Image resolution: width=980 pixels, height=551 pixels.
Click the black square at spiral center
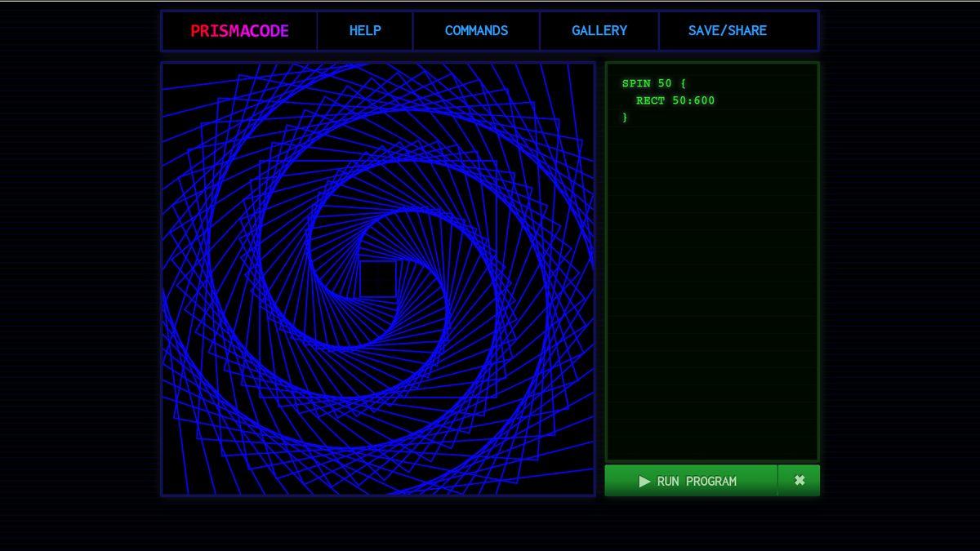378,279
